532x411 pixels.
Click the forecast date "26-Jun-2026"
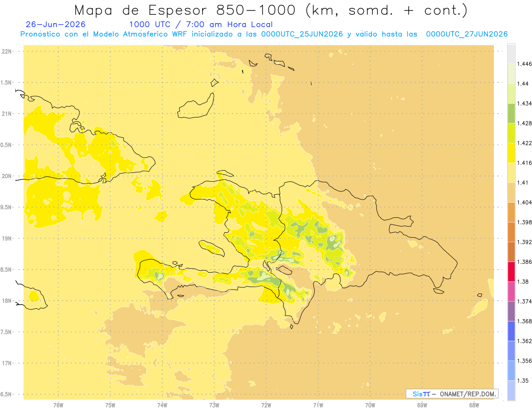pyautogui.click(x=56, y=24)
